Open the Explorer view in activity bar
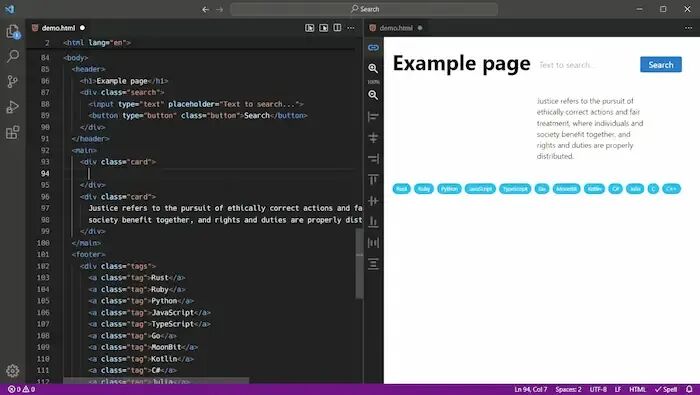700x395 pixels. click(x=12, y=31)
